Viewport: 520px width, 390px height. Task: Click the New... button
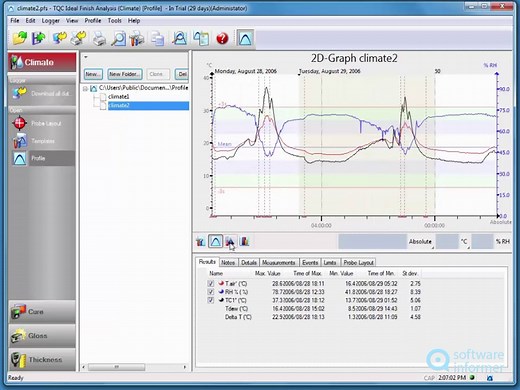[x=93, y=74]
